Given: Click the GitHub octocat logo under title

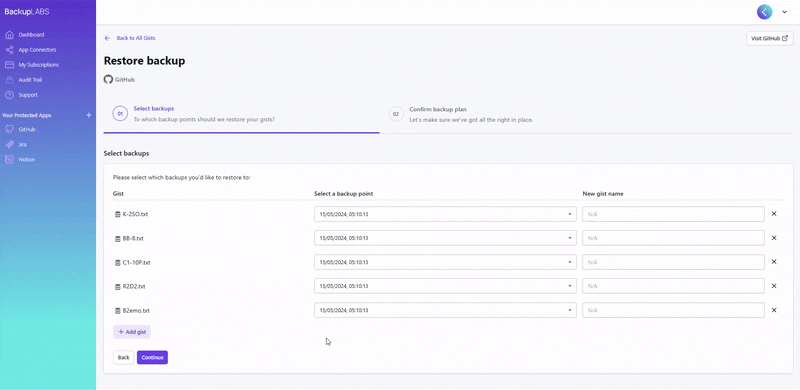Looking at the screenshot, I should point(108,80).
